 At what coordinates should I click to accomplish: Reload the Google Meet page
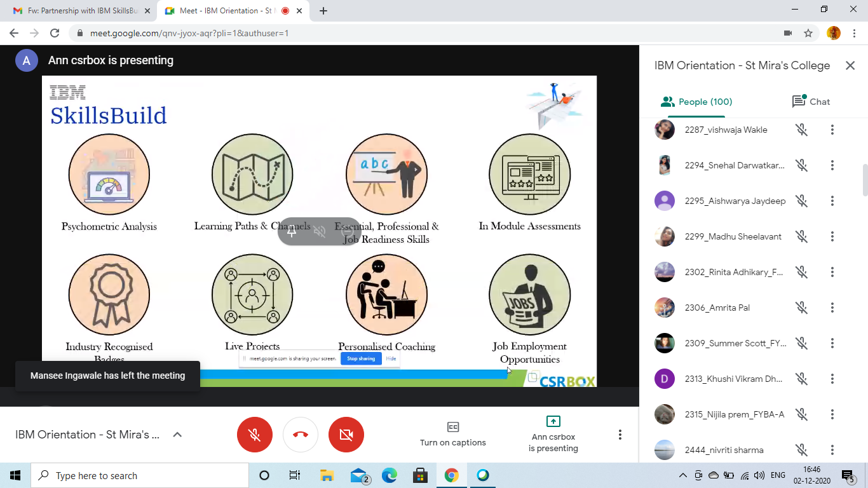point(55,33)
